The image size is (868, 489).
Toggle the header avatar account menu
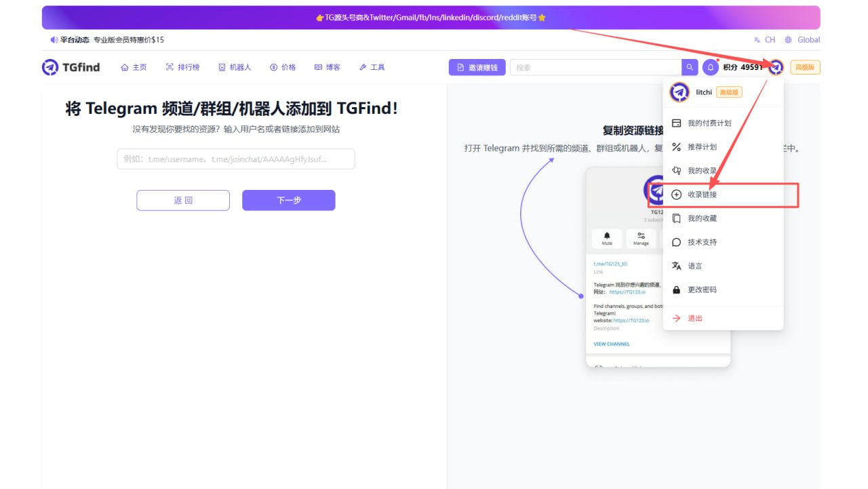pyautogui.click(x=776, y=67)
